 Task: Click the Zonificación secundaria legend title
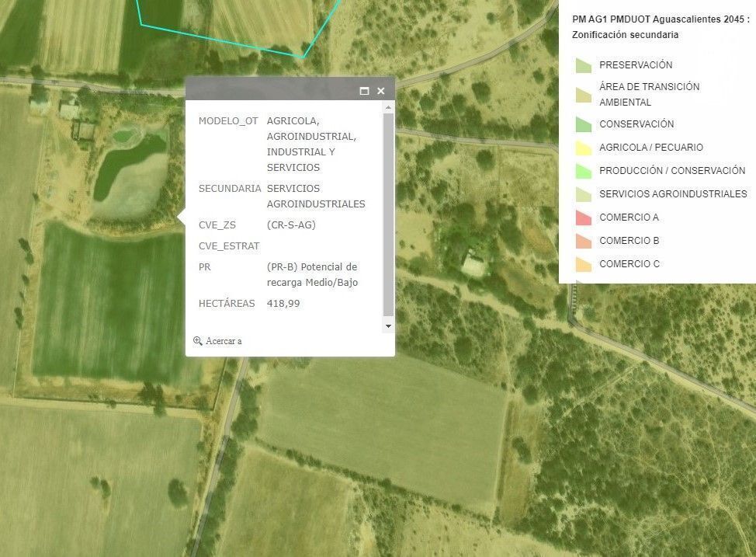[x=625, y=35]
